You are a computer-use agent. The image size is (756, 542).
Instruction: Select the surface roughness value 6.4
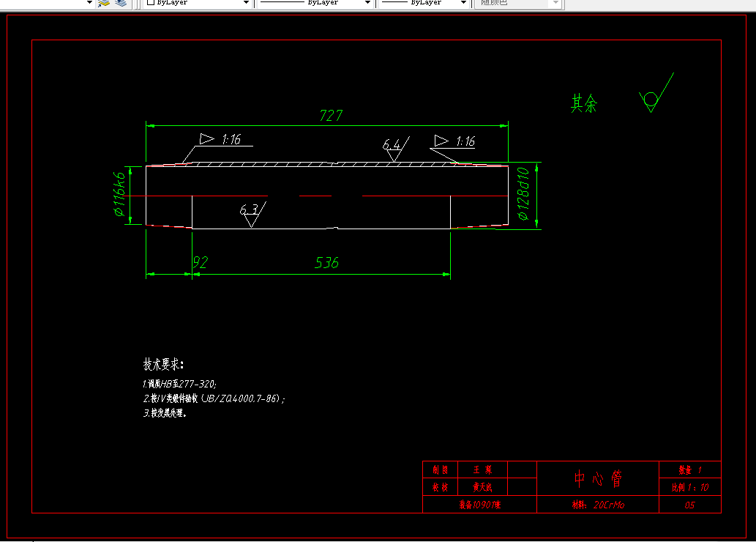point(392,144)
